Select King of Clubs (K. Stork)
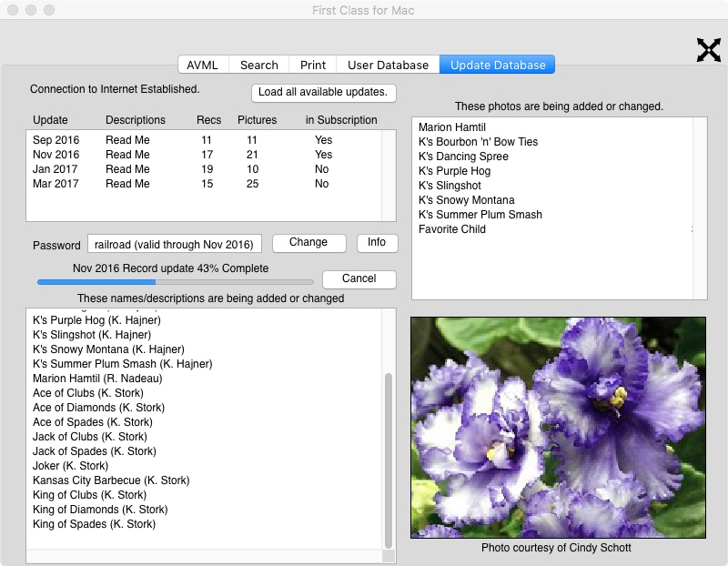The image size is (728, 566). [89, 495]
